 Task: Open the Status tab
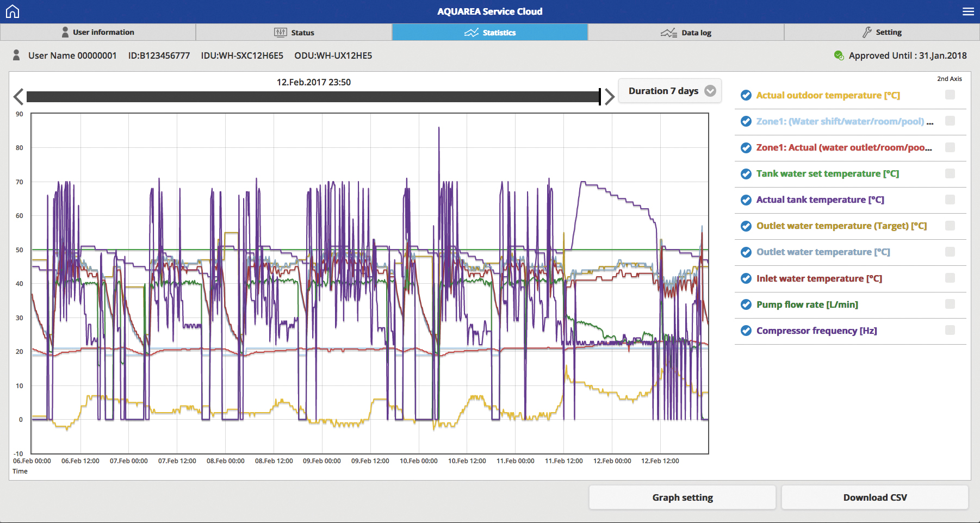294,33
